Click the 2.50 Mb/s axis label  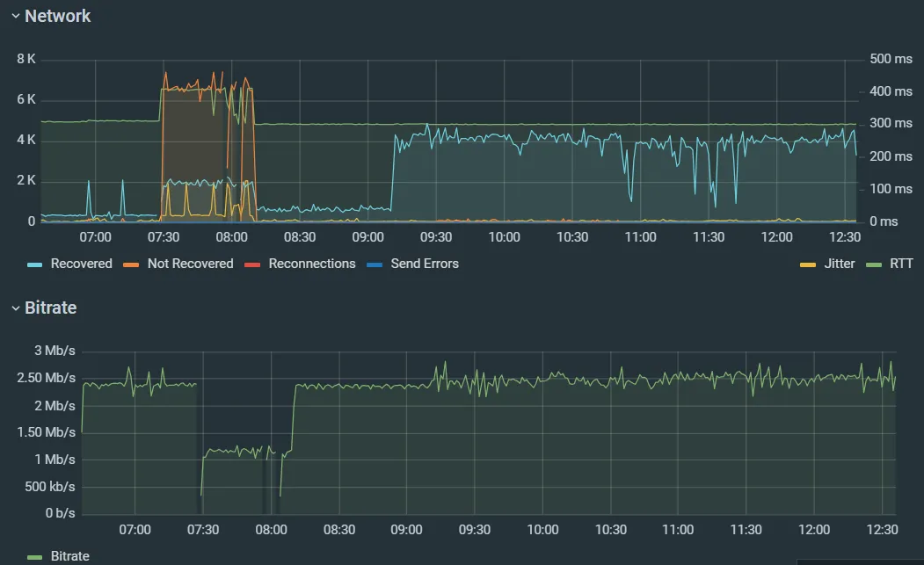[x=46, y=378]
